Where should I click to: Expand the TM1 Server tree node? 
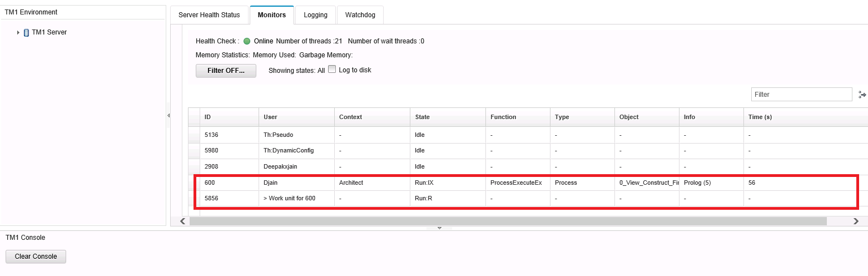tap(18, 32)
